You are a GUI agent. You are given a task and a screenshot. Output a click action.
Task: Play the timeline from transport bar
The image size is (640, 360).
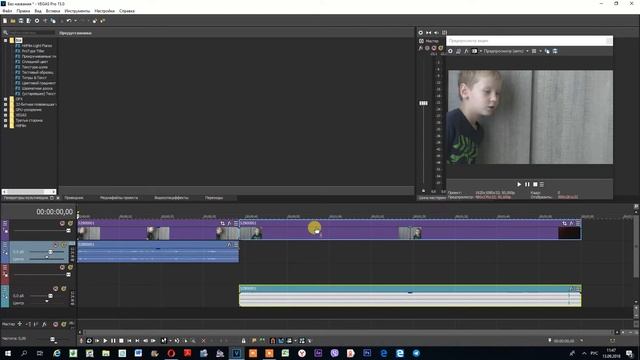[x=105, y=341]
